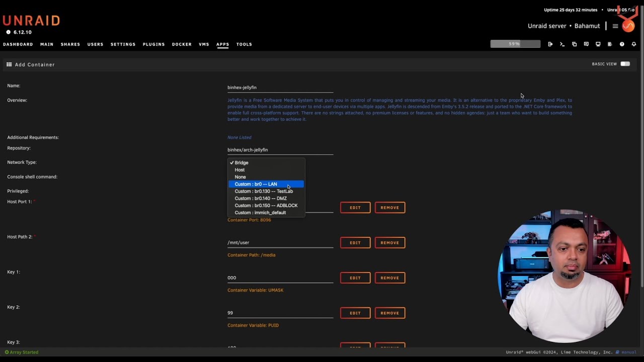Click the file manager copy icon
Screen dimensions: 644x362
tap(574, 44)
